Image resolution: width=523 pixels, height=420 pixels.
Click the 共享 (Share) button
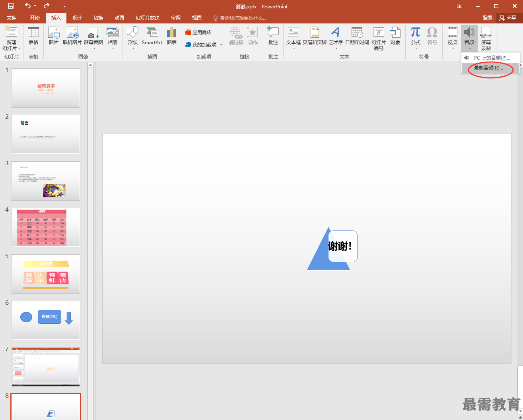(x=508, y=17)
